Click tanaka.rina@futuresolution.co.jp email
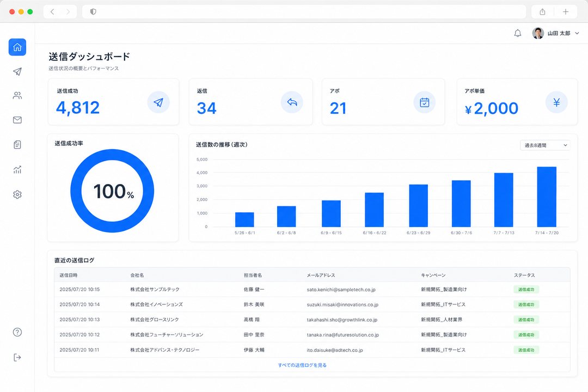 pos(343,335)
